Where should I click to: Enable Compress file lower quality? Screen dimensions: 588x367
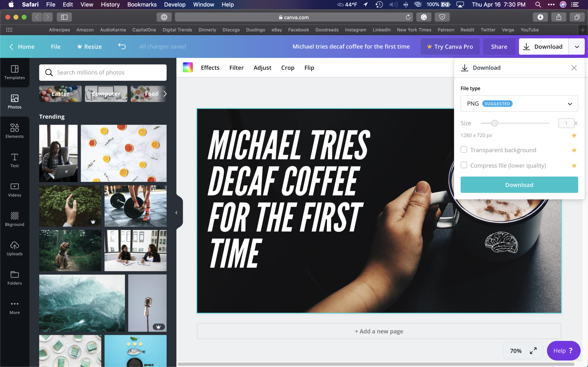[464, 165]
